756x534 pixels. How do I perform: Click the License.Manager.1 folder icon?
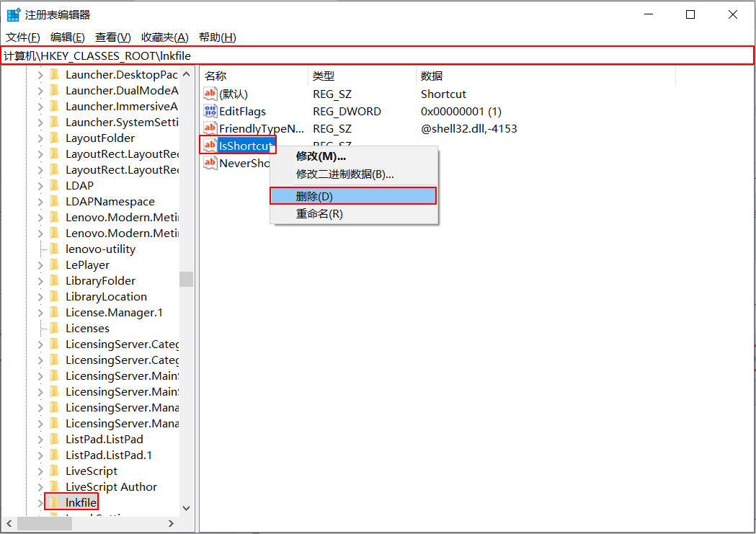55,312
